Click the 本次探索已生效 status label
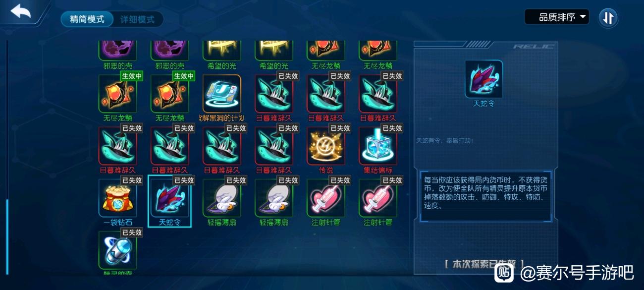644x290 pixels. click(x=484, y=264)
